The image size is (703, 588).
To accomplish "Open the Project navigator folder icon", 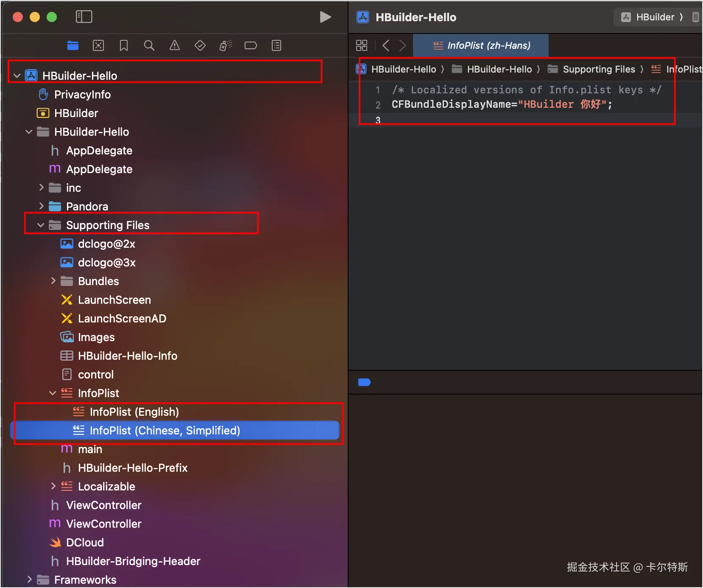I will coord(73,45).
